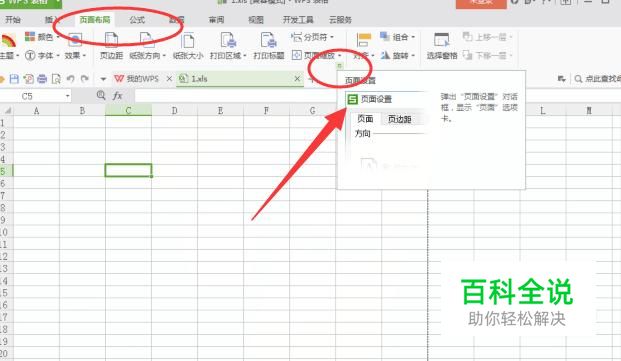This screenshot has width=621, height=361.
Task: Select row header 10
Action: (x=6, y=232)
